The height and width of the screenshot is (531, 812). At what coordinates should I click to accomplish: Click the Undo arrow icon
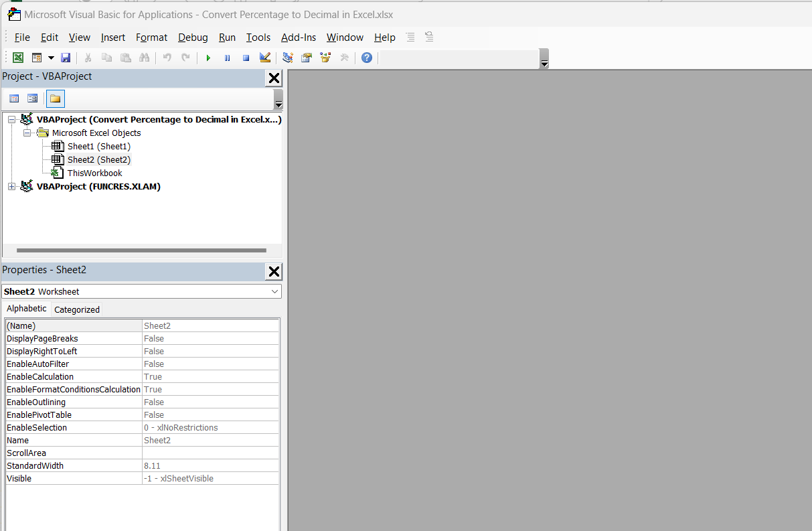(x=167, y=58)
